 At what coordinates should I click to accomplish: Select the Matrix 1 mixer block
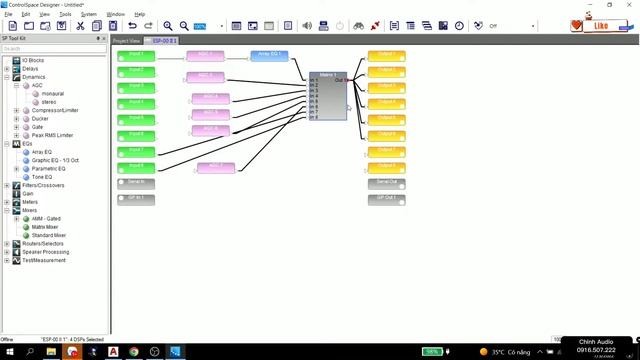pos(328,96)
